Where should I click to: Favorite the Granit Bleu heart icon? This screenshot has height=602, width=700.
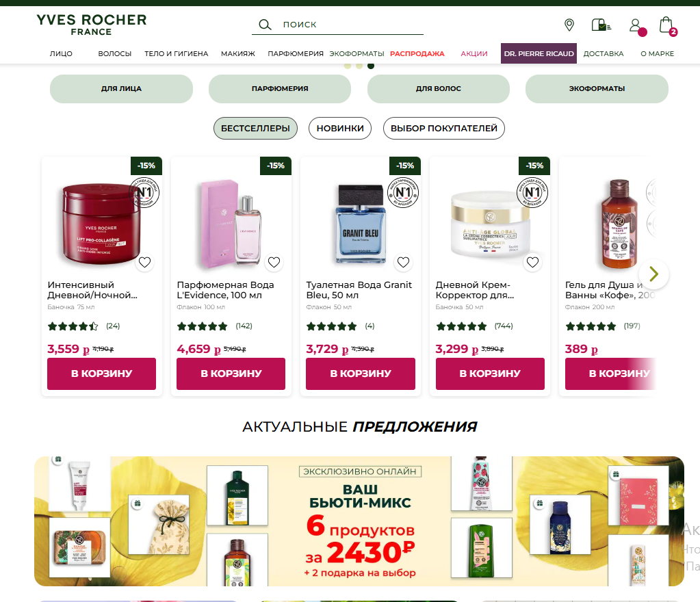(x=403, y=263)
